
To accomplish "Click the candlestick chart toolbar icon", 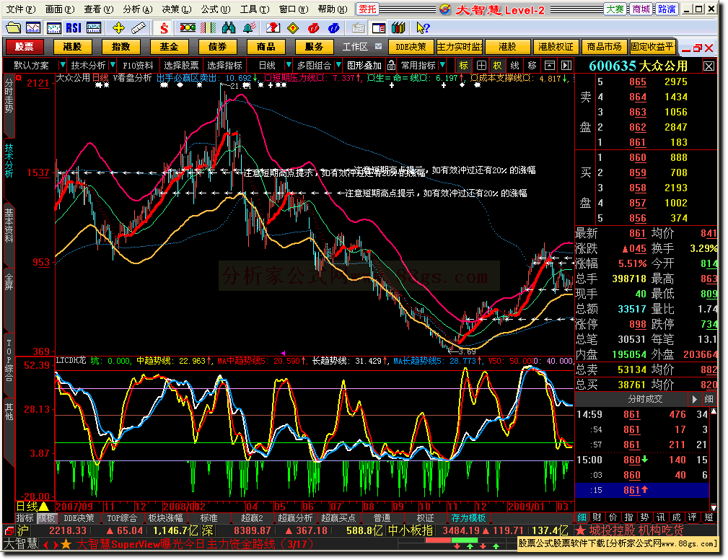I will 53,28.
